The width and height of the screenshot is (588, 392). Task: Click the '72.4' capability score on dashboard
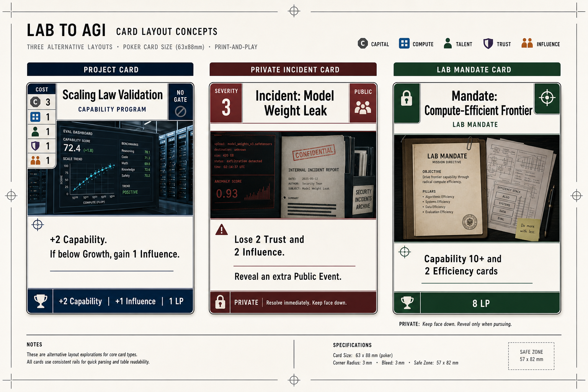72,148
